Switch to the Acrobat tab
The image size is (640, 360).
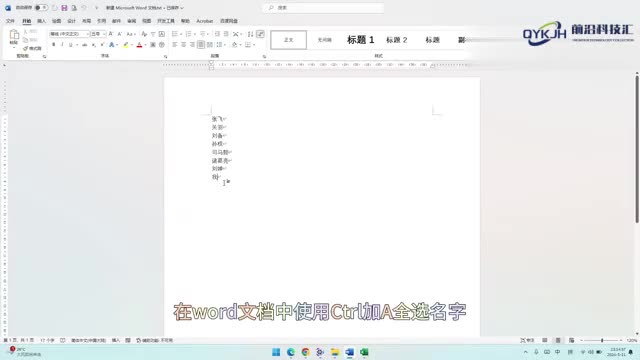204,21
